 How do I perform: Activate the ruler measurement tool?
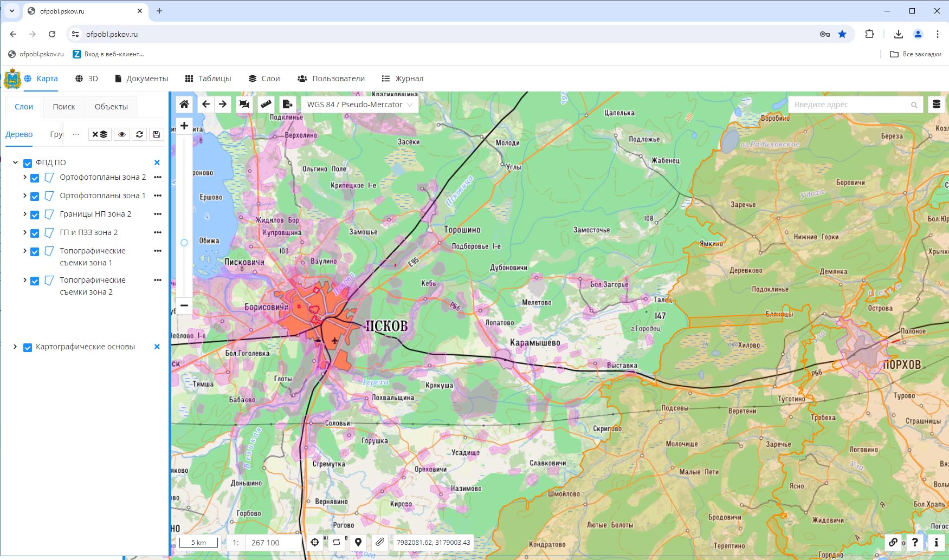(266, 104)
